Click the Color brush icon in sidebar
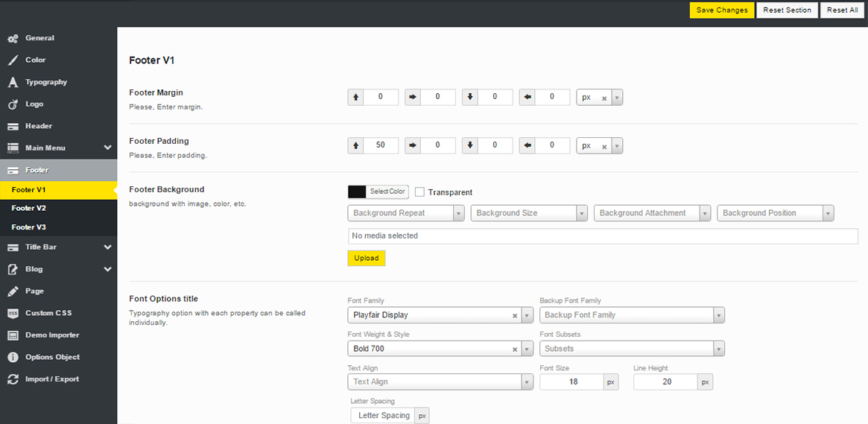This screenshot has height=424, width=868. click(x=13, y=60)
